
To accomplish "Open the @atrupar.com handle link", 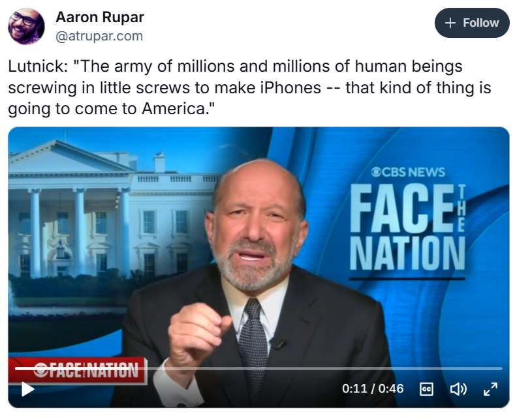I will [99, 36].
